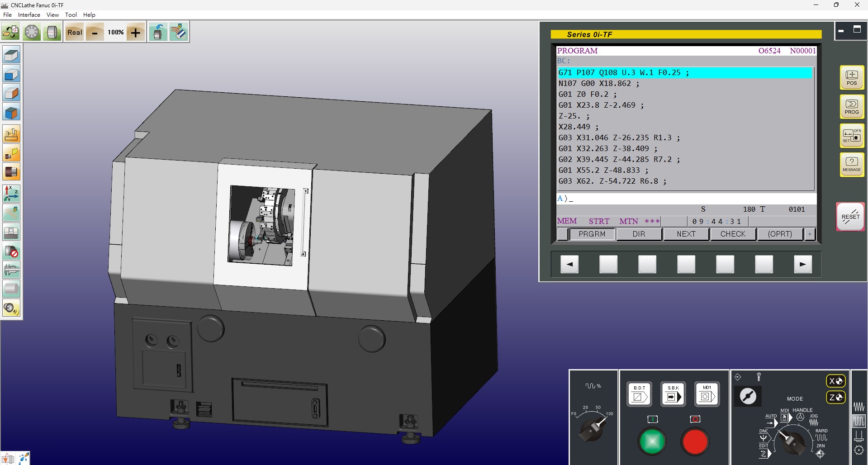This screenshot has width=868, height=465.
Task: Click the green cycle start button
Action: tap(652, 441)
